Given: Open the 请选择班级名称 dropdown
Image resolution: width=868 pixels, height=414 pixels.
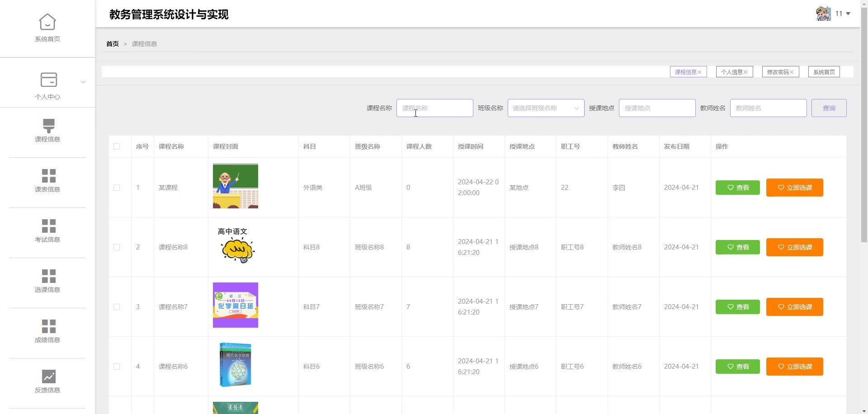Looking at the screenshot, I should tap(546, 108).
